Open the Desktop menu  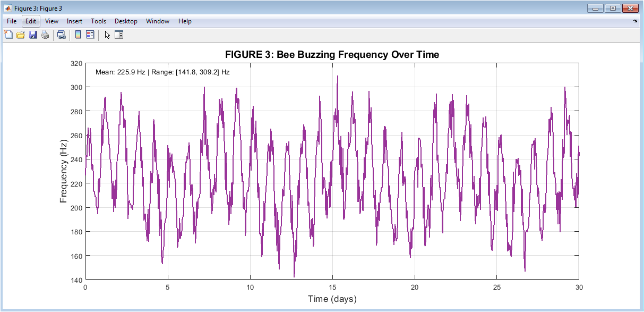click(x=126, y=21)
